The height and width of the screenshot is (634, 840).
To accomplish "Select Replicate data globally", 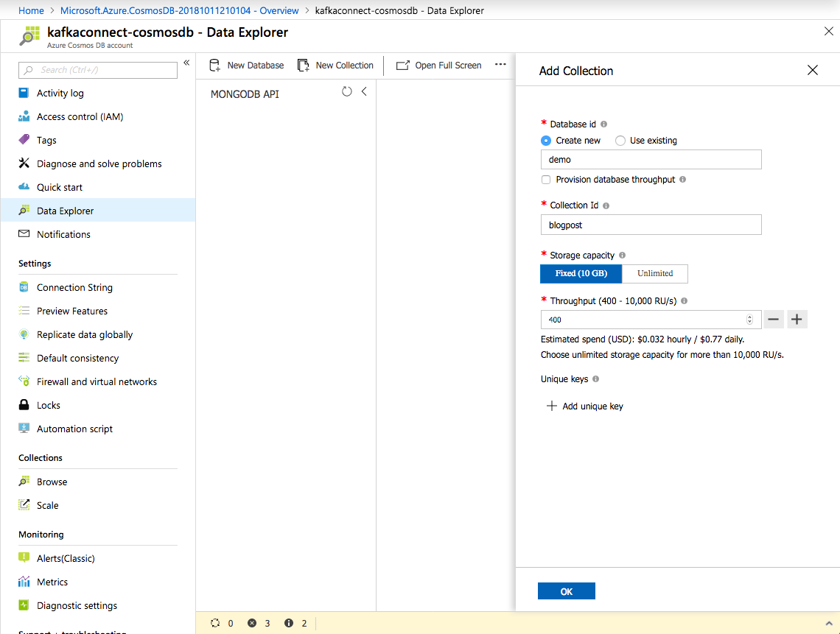I will click(85, 334).
